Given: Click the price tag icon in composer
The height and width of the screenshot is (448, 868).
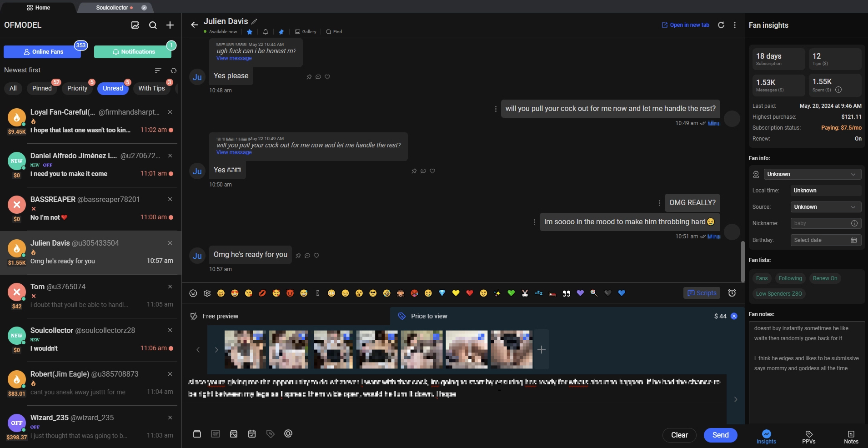Looking at the screenshot, I should coord(270,433).
